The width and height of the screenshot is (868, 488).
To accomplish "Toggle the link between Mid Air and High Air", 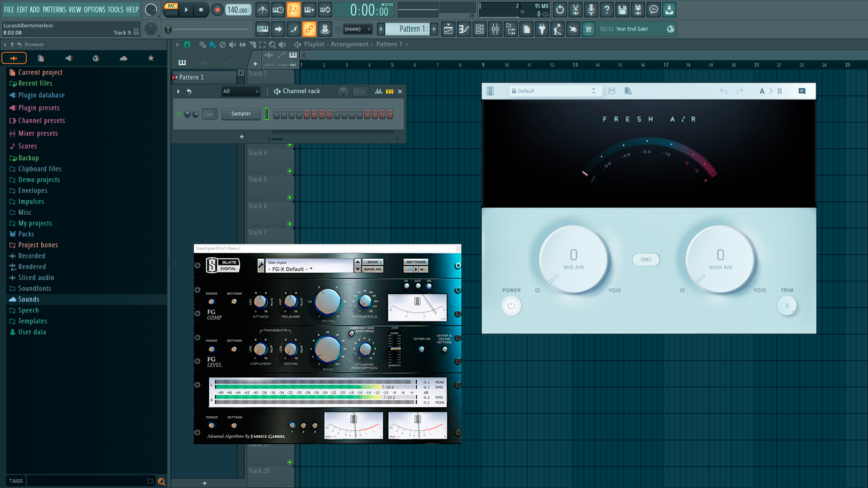I will click(x=646, y=260).
